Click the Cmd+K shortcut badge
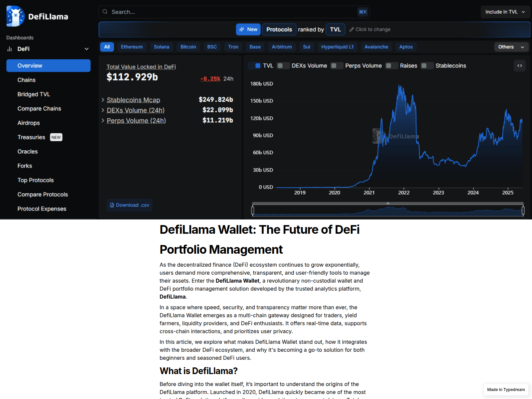 pos(362,12)
